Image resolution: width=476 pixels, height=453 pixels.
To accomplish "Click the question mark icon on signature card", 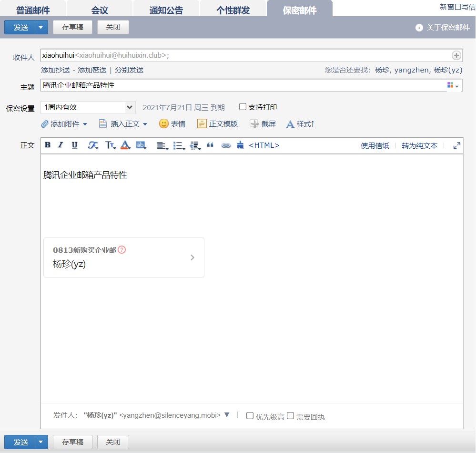I will [122, 249].
